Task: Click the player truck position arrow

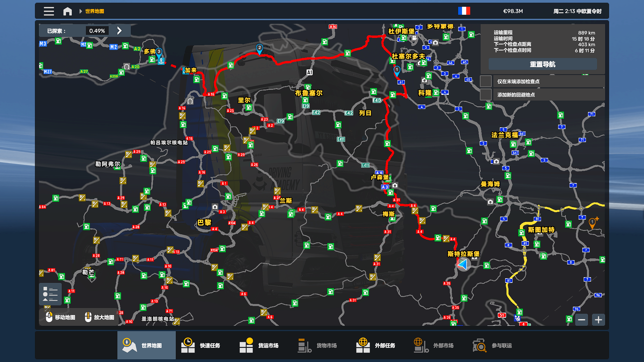Action: pyautogui.click(x=463, y=264)
